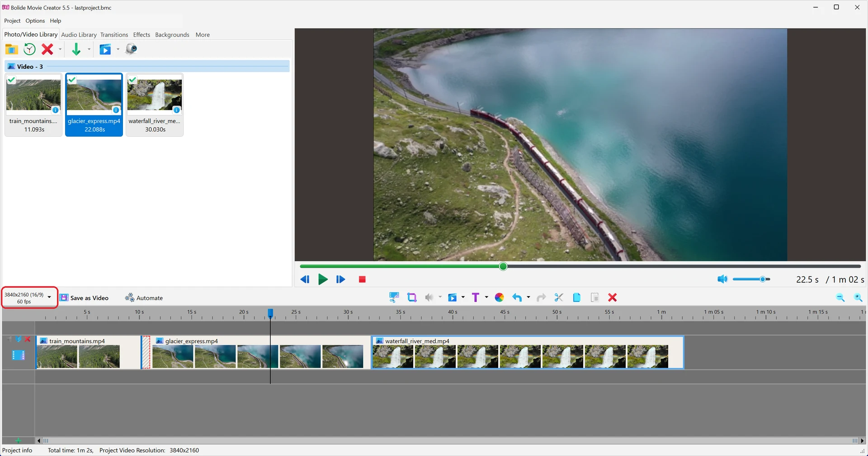Switch to the Effects tab
The image size is (868, 456).
point(142,35)
